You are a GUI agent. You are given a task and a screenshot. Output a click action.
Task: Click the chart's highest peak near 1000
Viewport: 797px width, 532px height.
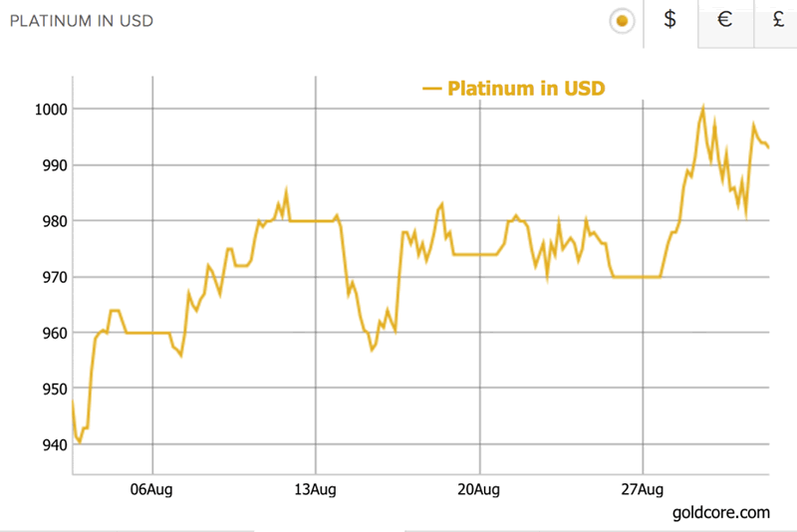click(703, 108)
